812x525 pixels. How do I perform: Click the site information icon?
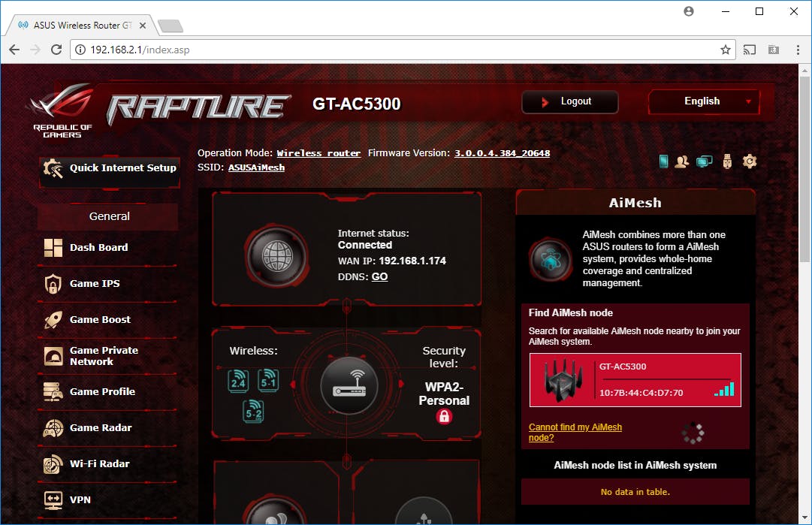coord(80,50)
